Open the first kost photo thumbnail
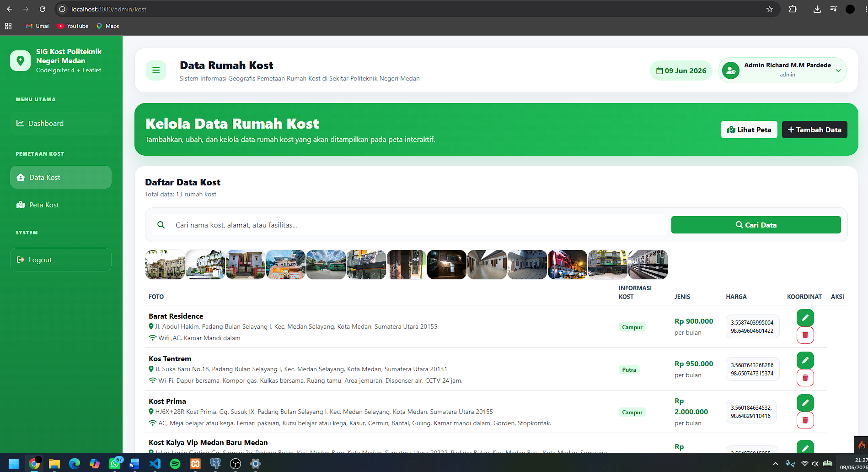 [x=165, y=265]
